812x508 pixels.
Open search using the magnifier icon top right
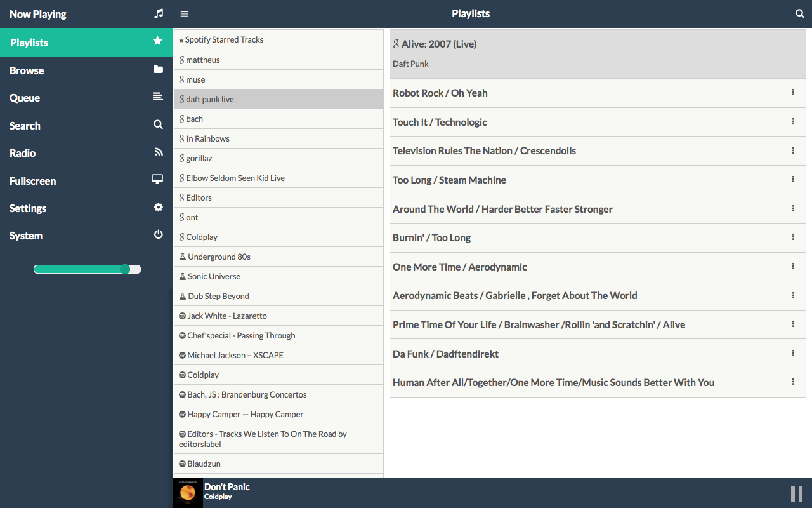799,13
